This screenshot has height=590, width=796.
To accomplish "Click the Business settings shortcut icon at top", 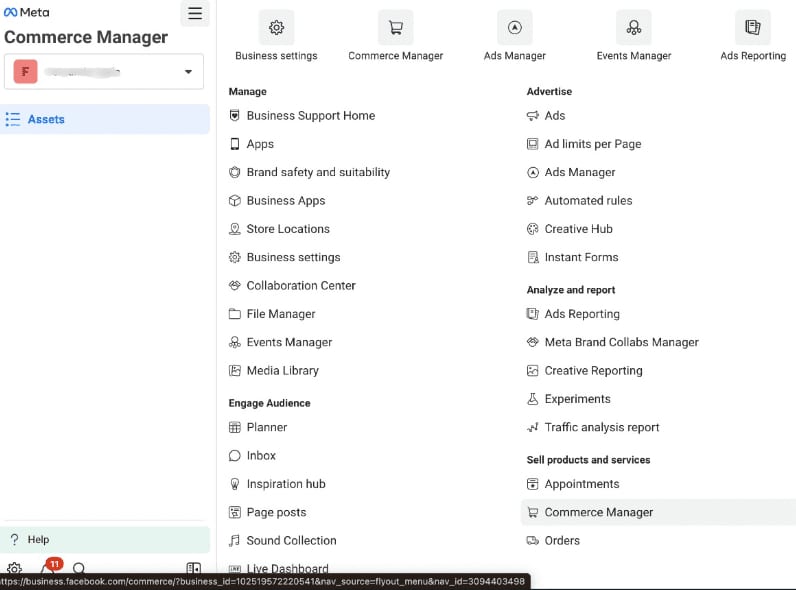I will 276,28.
